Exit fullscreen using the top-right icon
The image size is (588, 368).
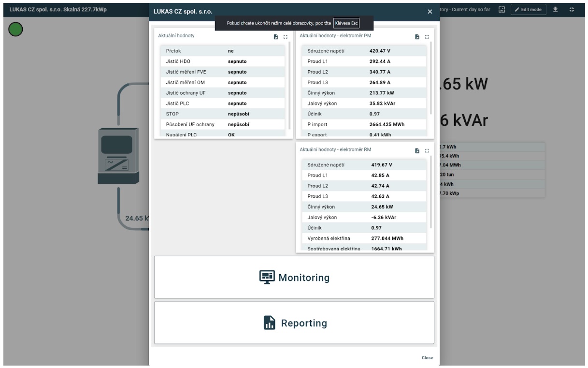point(572,10)
